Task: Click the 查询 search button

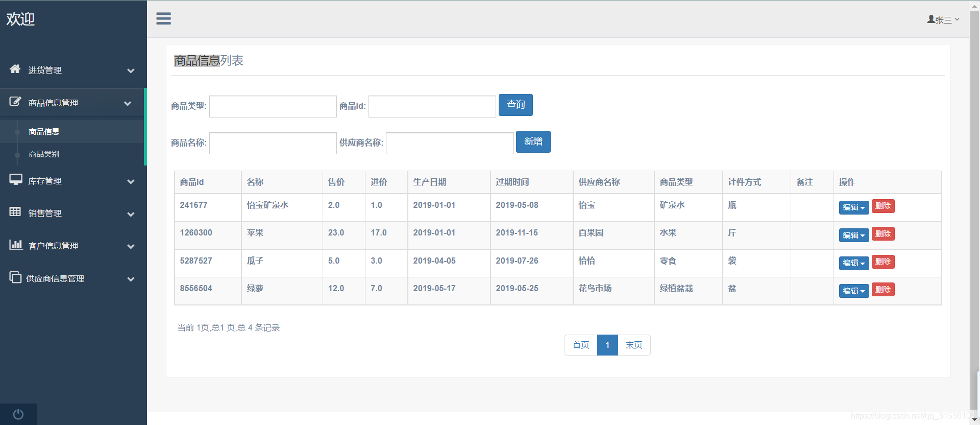Action: pos(516,105)
